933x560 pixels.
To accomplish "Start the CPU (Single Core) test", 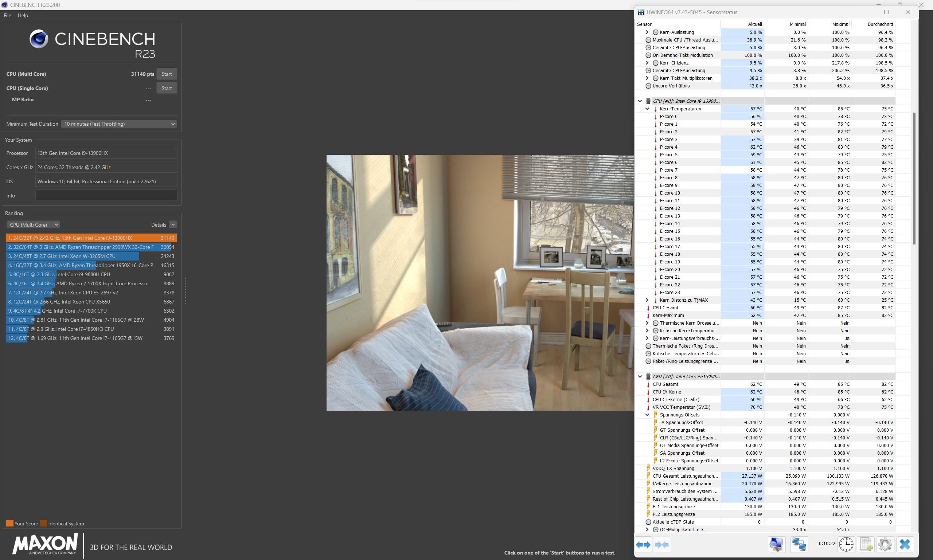I will click(x=167, y=88).
